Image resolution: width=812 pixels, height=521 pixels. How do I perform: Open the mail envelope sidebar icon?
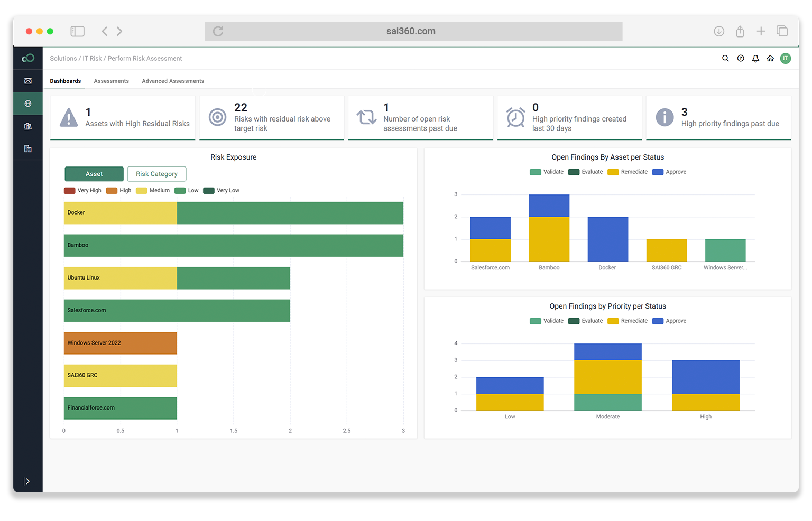click(x=28, y=81)
